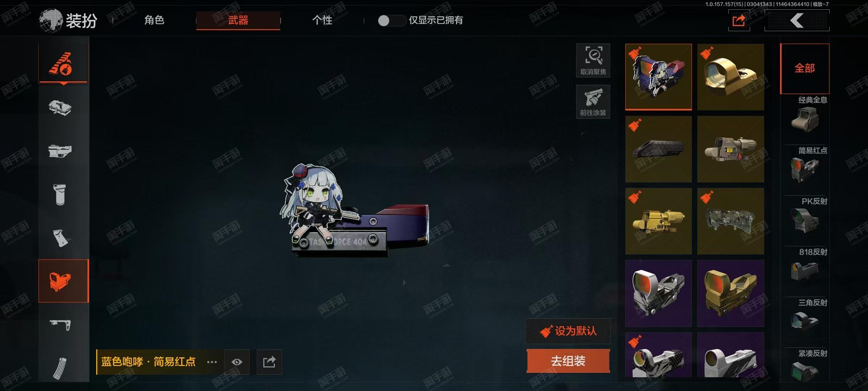The image size is (868, 391).
Task: Click the 设为默认 button
Action: tap(568, 331)
